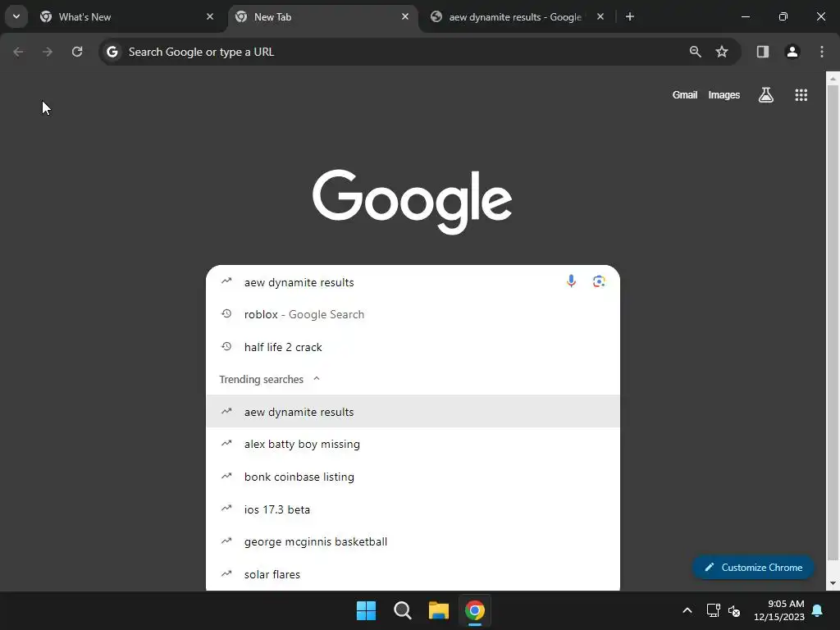Open the Windows Start menu
This screenshot has height=630, width=840.
(367, 610)
